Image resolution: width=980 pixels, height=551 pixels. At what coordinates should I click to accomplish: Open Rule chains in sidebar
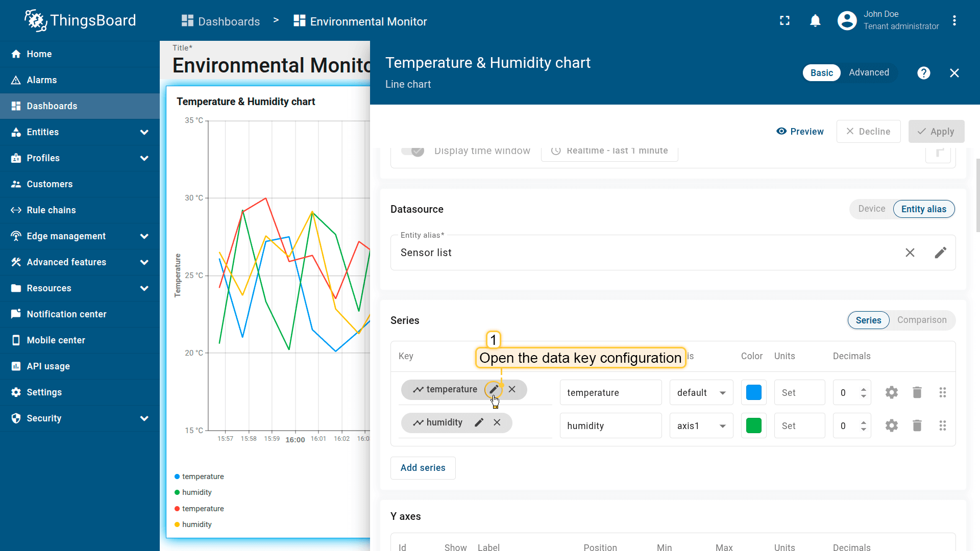(x=51, y=210)
